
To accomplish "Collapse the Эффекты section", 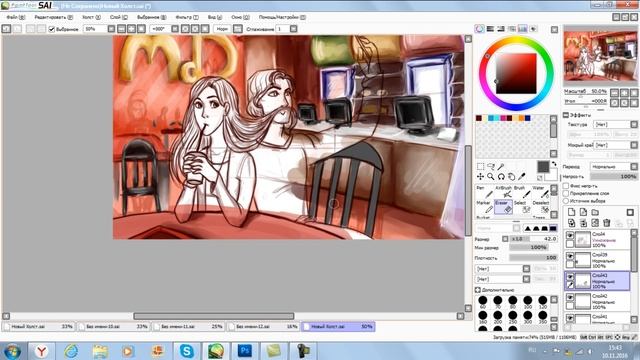I will tap(566, 115).
